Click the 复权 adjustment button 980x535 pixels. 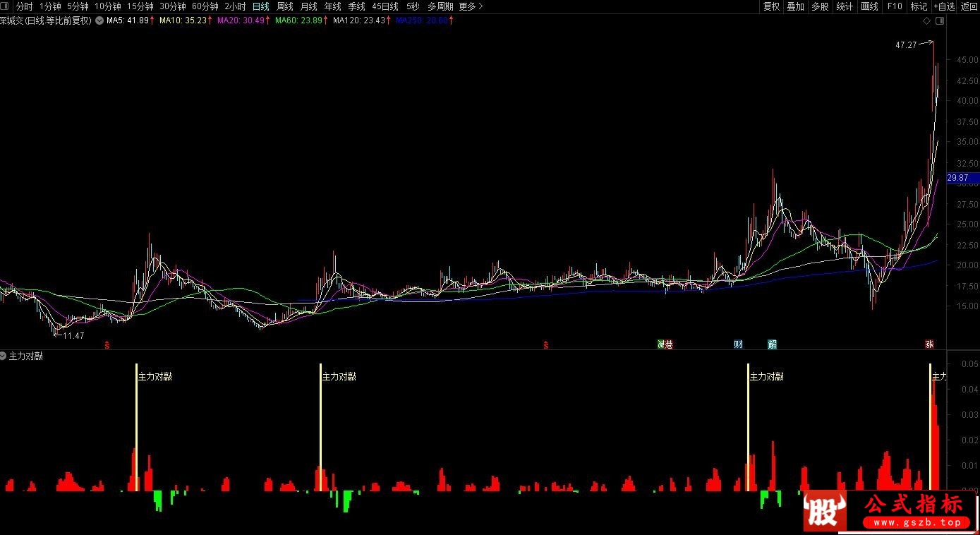click(x=772, y=6)
